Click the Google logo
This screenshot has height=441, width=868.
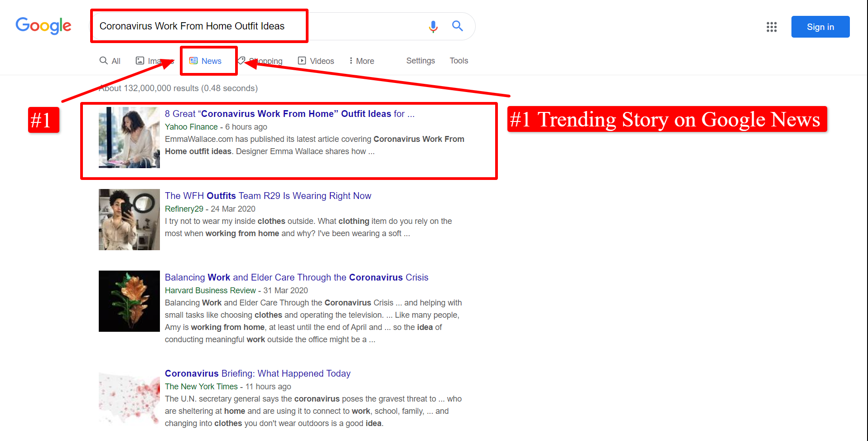pos(43,26)
